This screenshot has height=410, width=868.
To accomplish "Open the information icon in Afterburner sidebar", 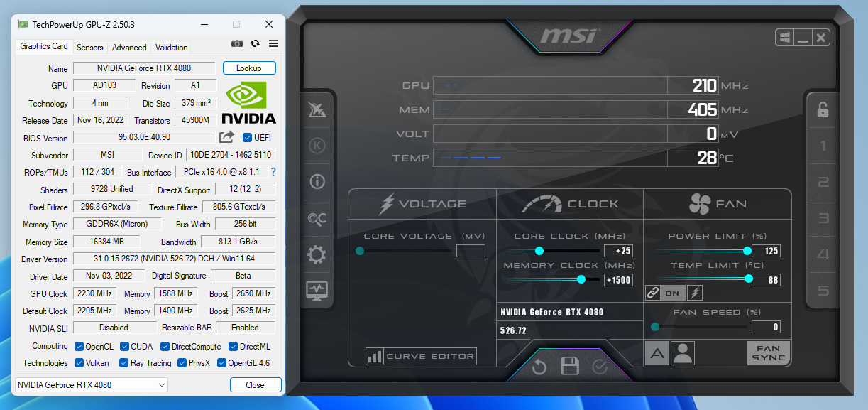I will click(317, 182).
